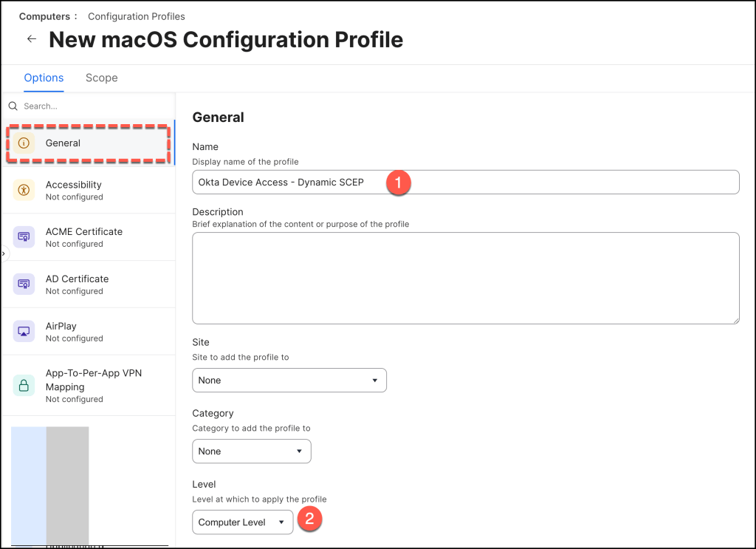Expand the collapsed navigation chevron at left edge
The width and height of the screenshot is (756, 549).
[3, 253]
